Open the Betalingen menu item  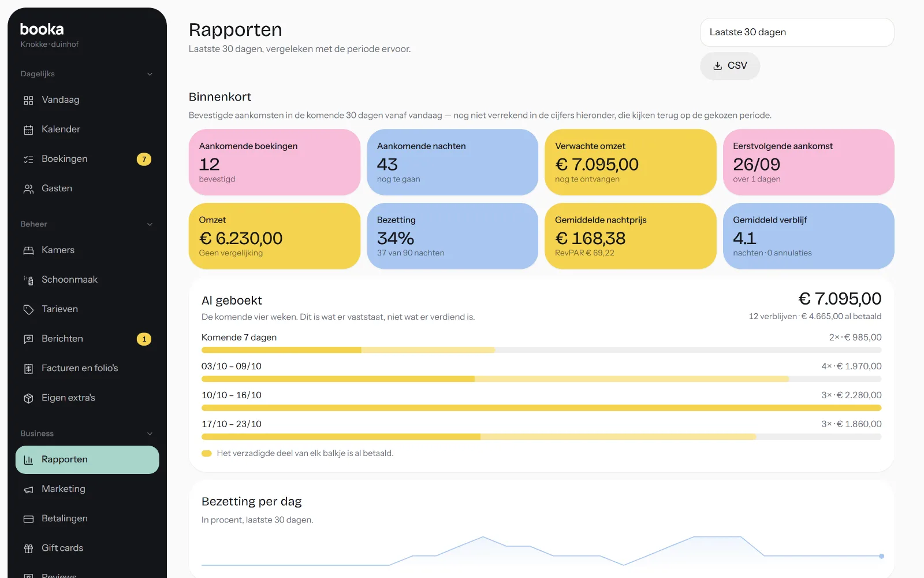[x=87, y=518]
